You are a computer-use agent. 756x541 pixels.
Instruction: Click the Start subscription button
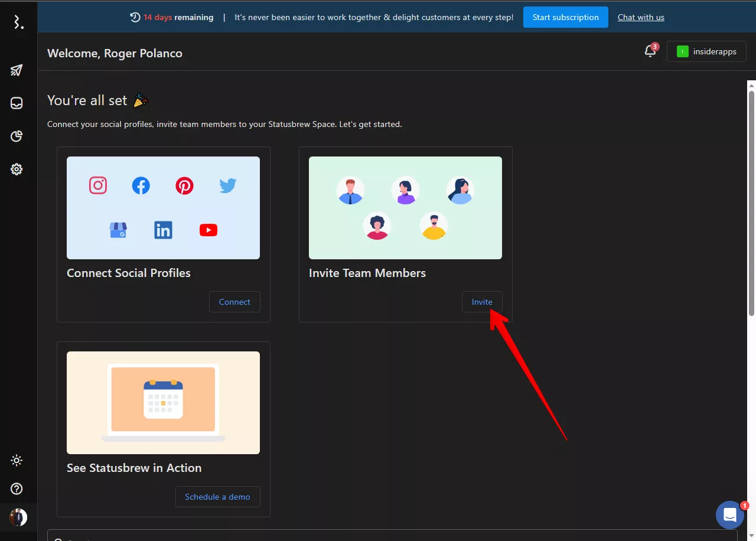565,17
